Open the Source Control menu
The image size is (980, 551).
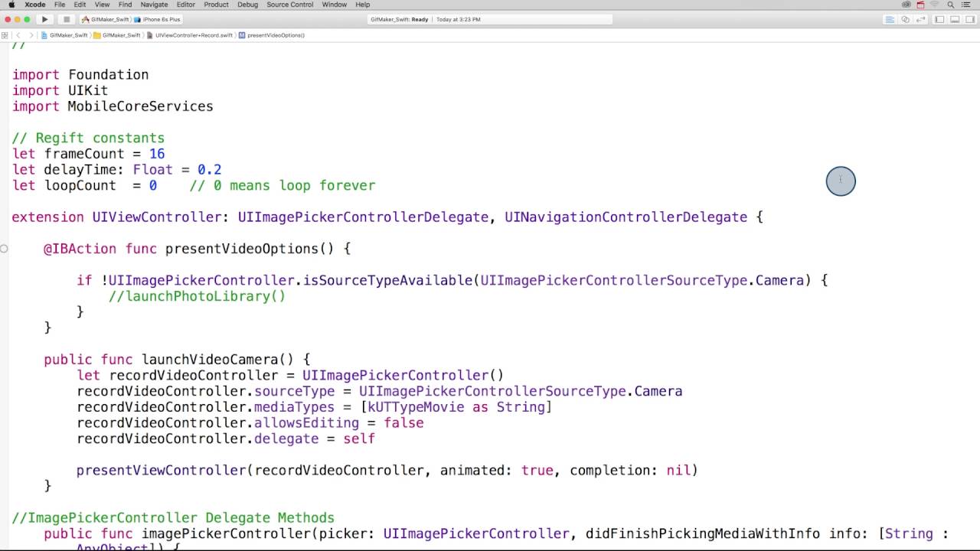289,5
